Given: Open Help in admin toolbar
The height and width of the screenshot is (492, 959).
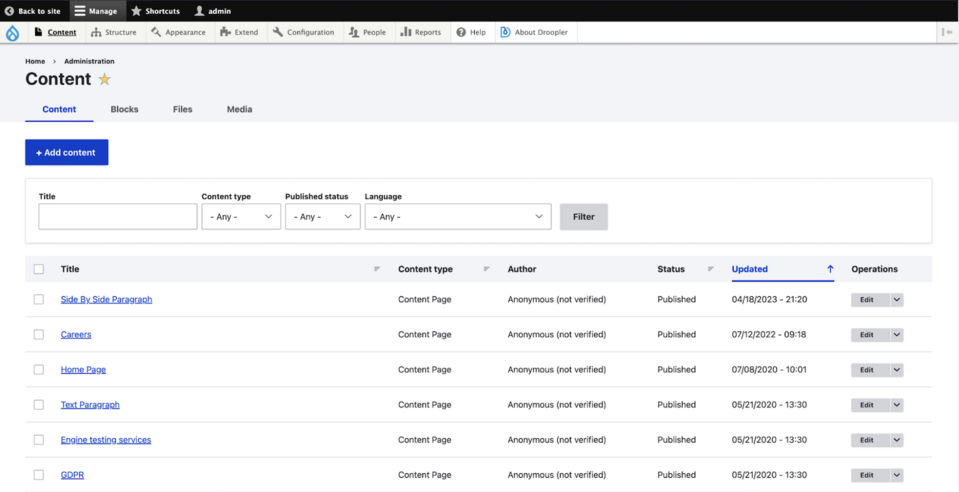Looking at the screenshot, I should click(x=471, y=32).
